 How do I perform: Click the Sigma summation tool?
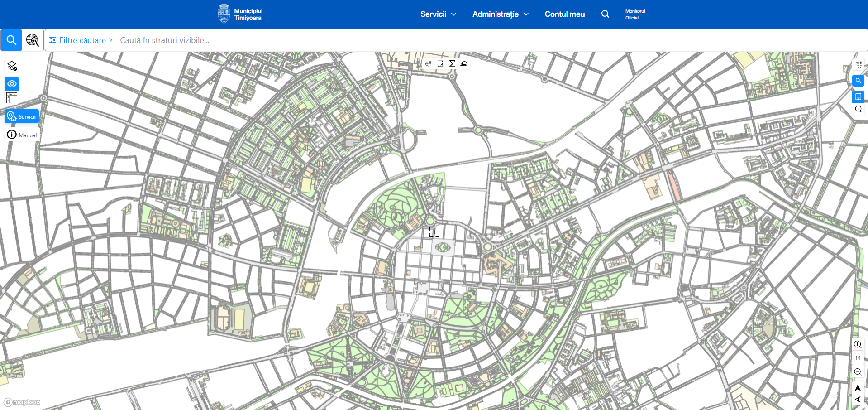click(452, 64)
